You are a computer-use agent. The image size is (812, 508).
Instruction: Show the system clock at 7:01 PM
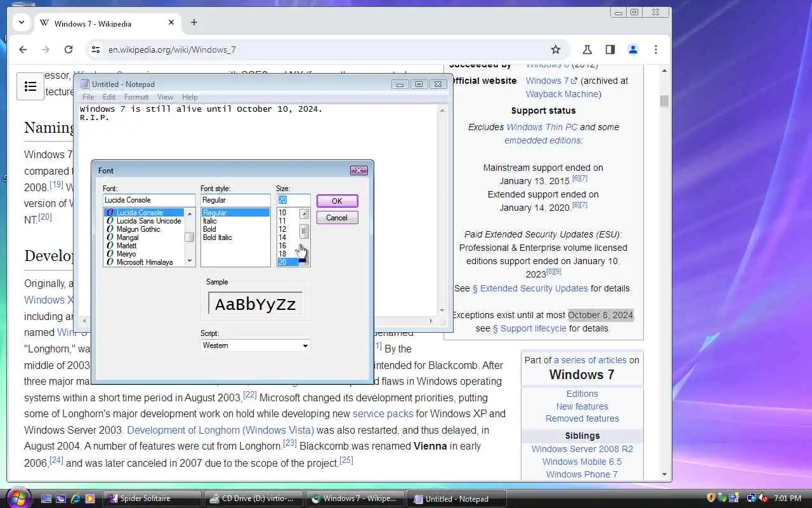click(x=788, y=498)
